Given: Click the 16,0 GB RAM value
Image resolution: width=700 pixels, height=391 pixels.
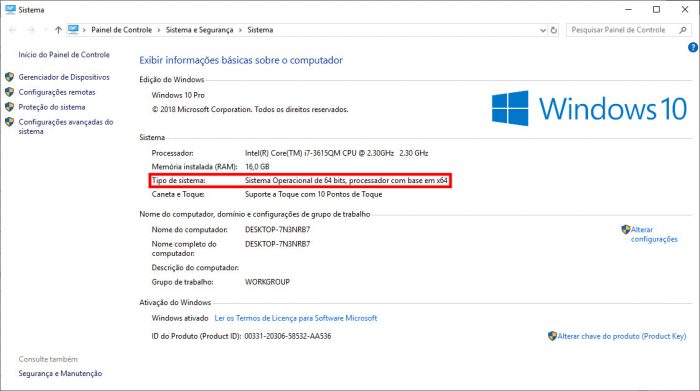Looking at the screenshot, I should (257, 166).
